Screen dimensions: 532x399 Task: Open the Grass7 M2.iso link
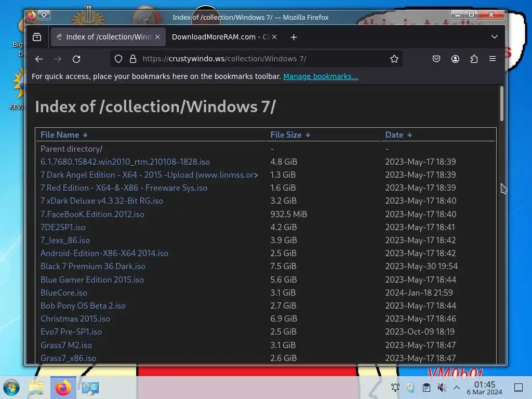pos(66,345)
